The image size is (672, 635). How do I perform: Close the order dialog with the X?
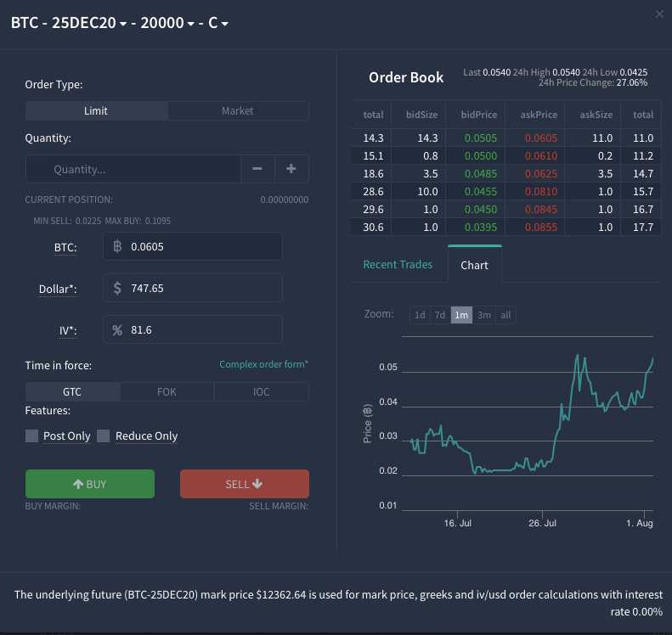(659, 14)
